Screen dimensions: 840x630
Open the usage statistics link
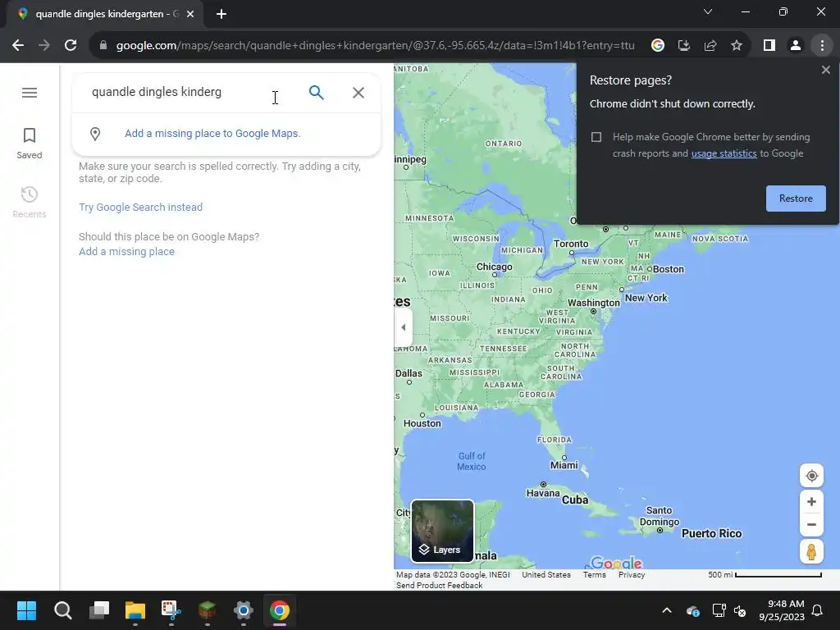coord(724,153)
